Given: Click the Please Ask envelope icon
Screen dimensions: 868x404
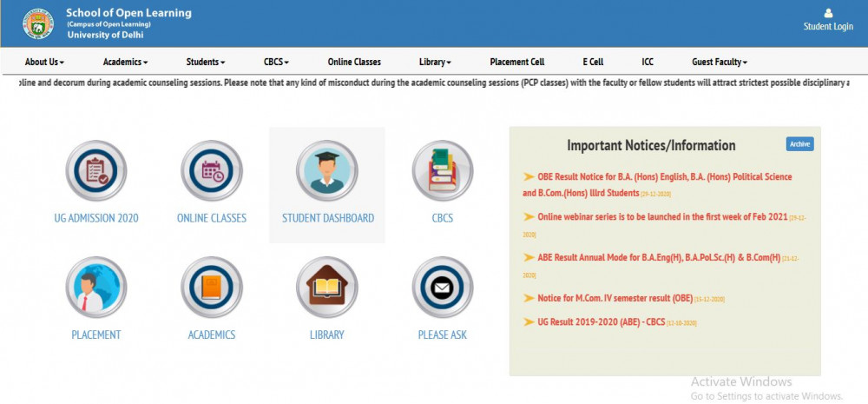Looking at the screenshot, I should click(443, 288).
